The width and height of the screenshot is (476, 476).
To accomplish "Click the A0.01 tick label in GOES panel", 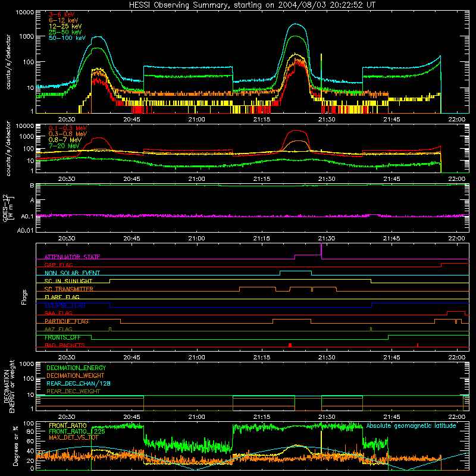I will coord(26,230).
